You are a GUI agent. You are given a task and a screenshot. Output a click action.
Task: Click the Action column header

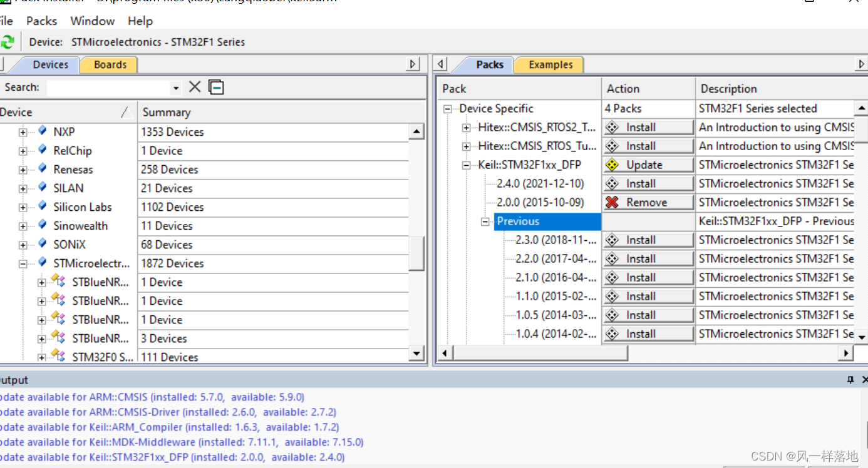click(x=648, y=88)
